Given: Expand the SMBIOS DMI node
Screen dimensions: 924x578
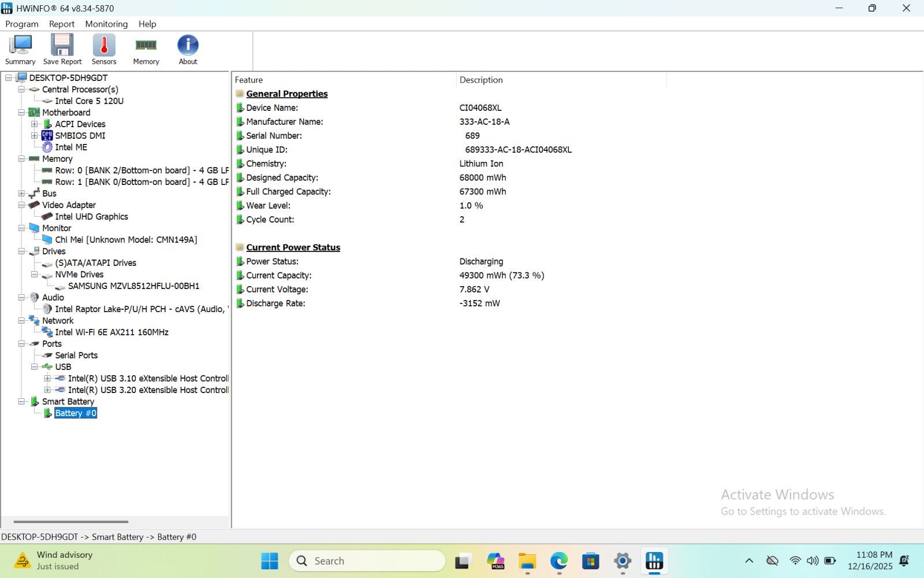Looking at the screenshot, I should coord(35,136).
